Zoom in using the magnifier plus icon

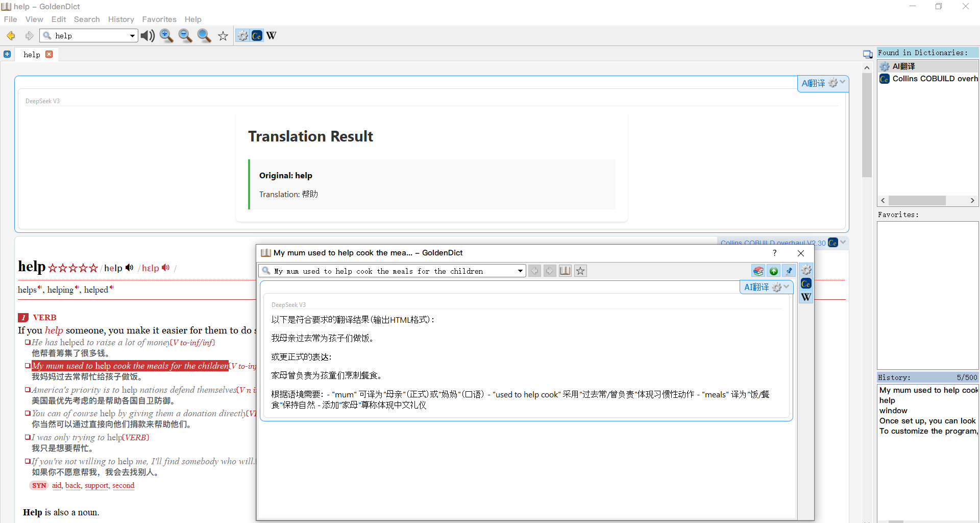(166, 36)
